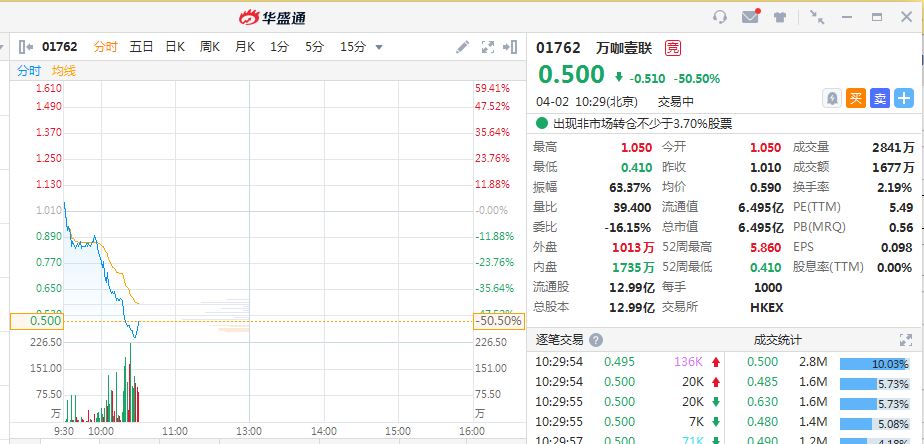Viewport: 924px width, 444px height.
Task: Open the 成交统计 trade statistics section
Action: coord(777,340)
